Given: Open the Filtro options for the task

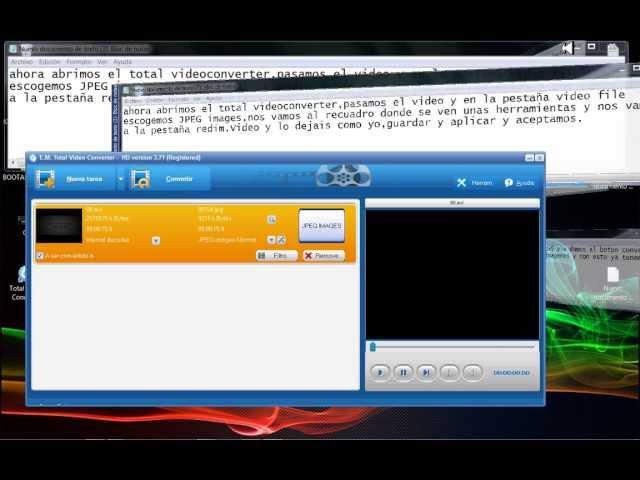Looking at the screenshot, I should (276, 256).
